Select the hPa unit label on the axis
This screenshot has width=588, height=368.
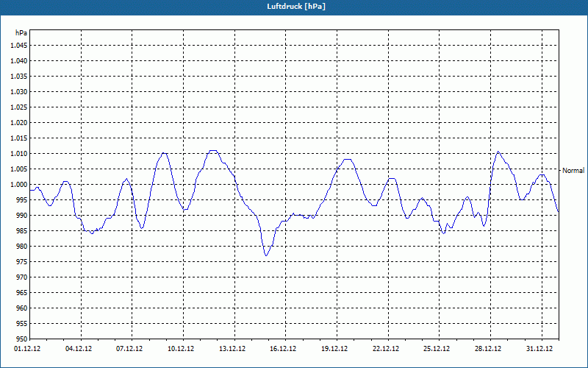point(21,33)
